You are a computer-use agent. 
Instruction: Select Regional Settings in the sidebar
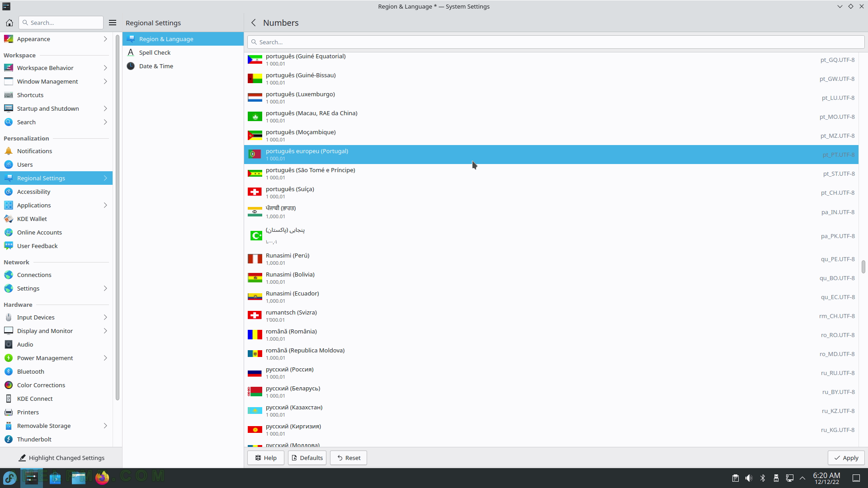pyautogui.click(x=56, y=178)
